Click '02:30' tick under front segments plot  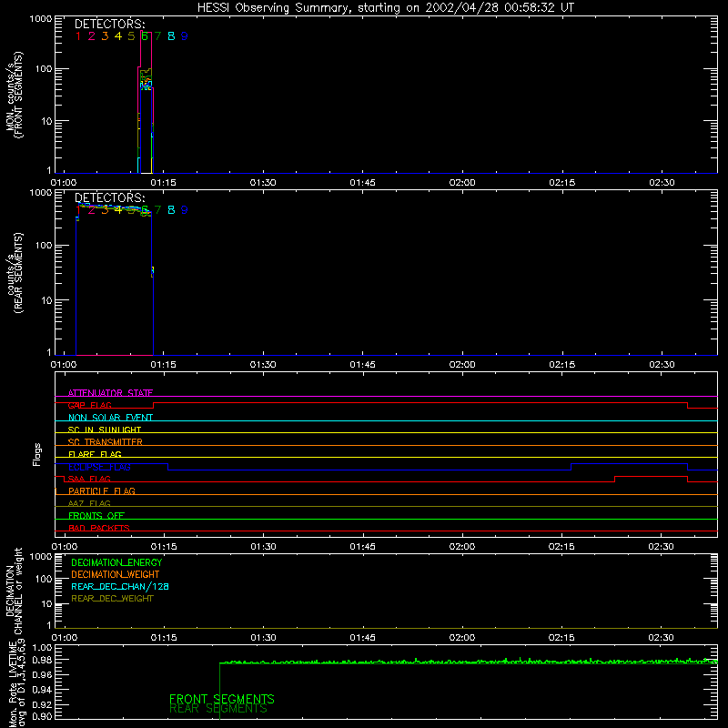[x=662, y=183]
